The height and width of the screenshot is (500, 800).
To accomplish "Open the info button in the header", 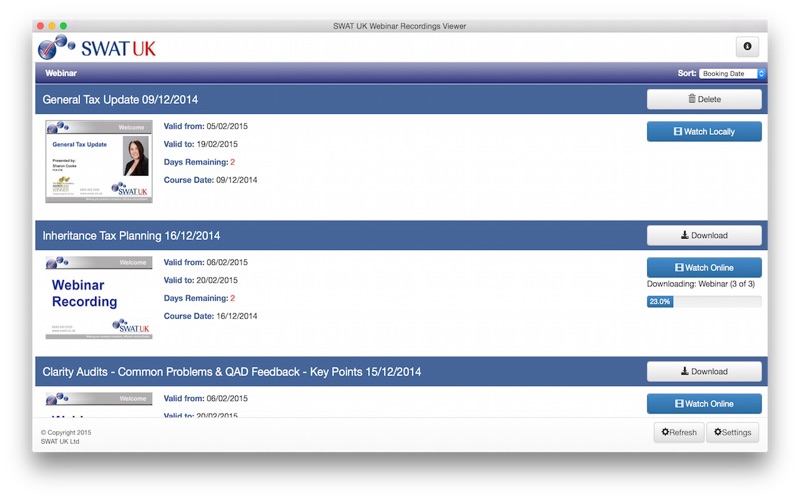I will tap(747, 46).
